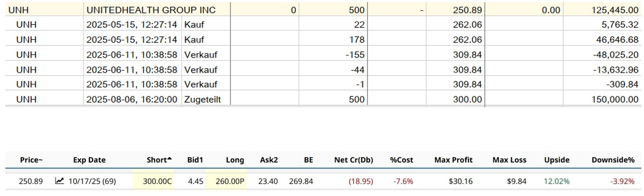Click the -18.95 net debit value

(x=361, y=181)
